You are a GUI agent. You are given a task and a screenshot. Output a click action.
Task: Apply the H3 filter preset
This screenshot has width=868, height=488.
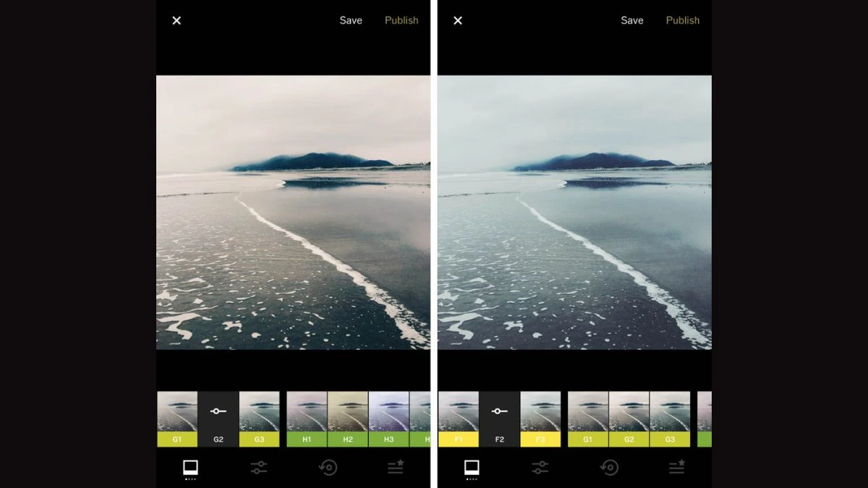[389, 419]
